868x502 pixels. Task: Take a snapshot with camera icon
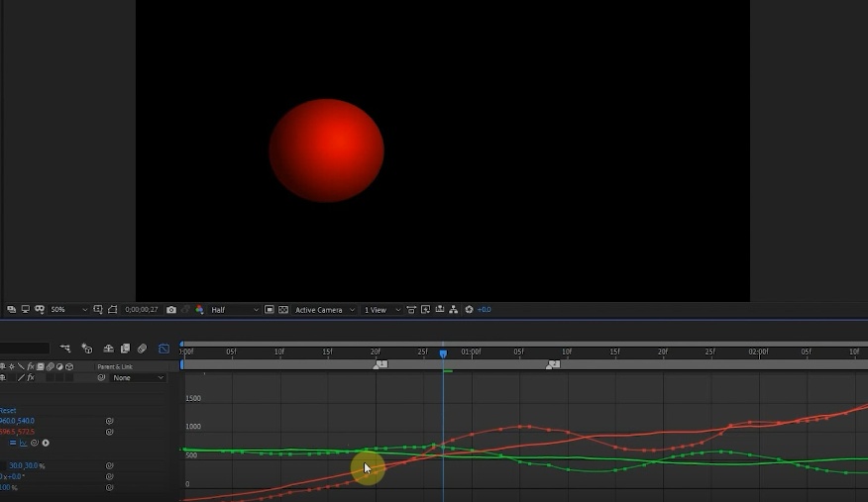pyautogui.click(x=171, y=310)
